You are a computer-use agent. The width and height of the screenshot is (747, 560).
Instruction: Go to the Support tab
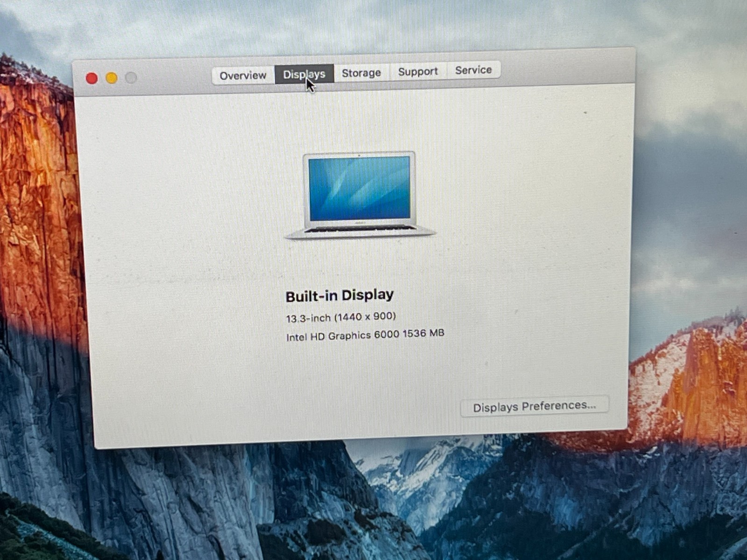(x=418, y=71)
